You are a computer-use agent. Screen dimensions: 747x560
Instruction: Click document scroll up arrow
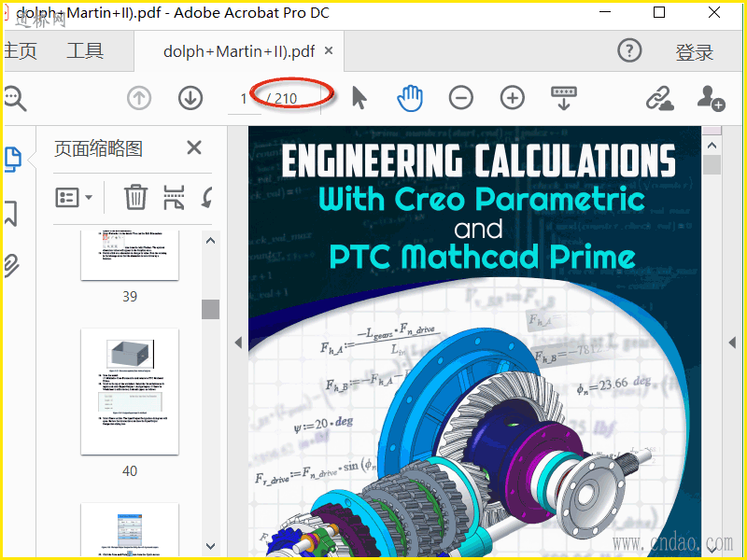(x=712, y=146)
